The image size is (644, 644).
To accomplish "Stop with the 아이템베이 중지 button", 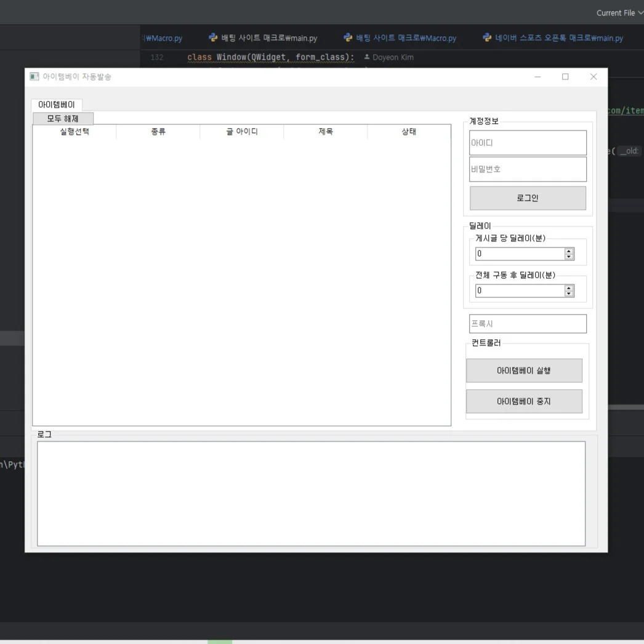I will pos(523,401).
